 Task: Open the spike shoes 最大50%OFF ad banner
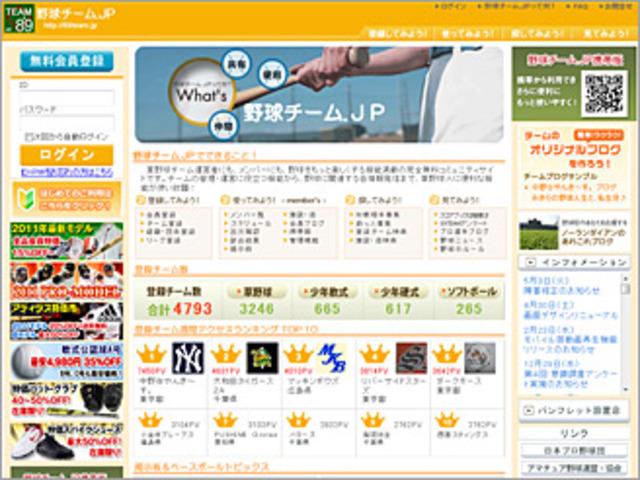(x=67, y=441)
